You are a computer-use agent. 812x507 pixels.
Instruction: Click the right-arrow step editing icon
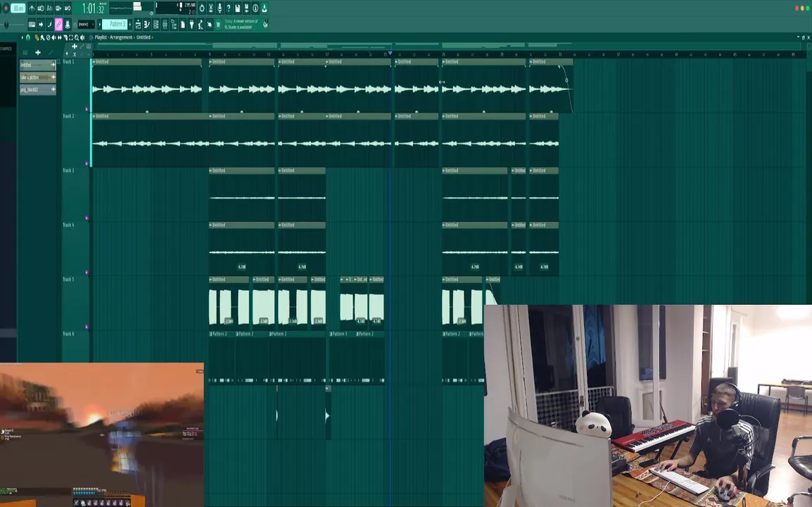[x=41, y=25]
